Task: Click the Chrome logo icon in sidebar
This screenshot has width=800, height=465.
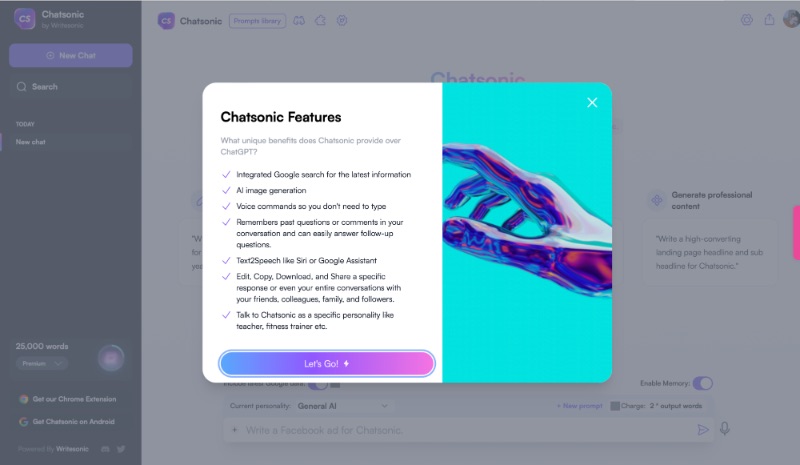Action: 23,399
